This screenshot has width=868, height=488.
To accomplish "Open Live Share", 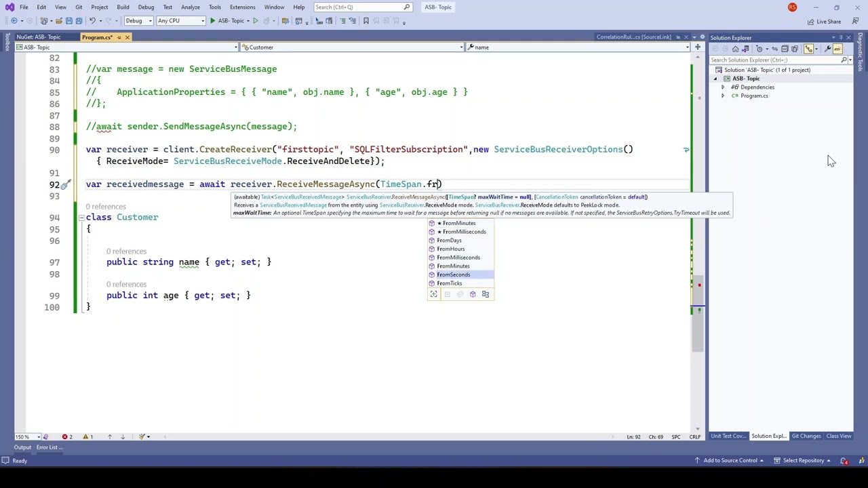I will point(824,21).
